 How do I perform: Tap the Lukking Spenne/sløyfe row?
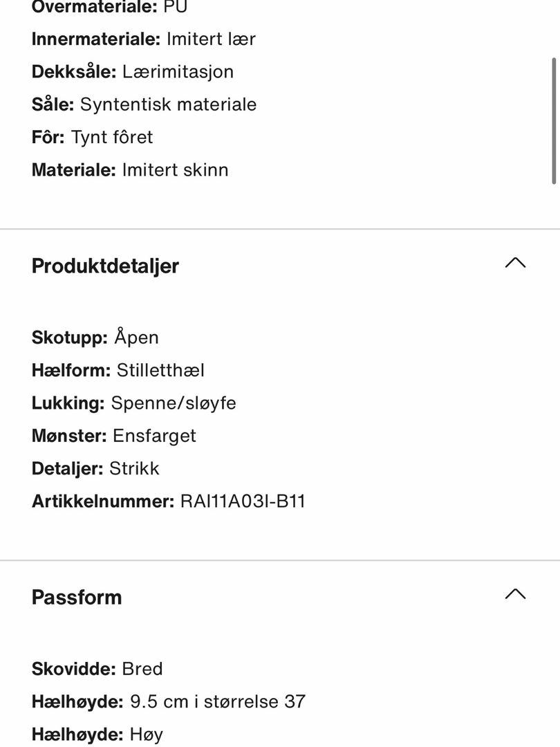134,403
